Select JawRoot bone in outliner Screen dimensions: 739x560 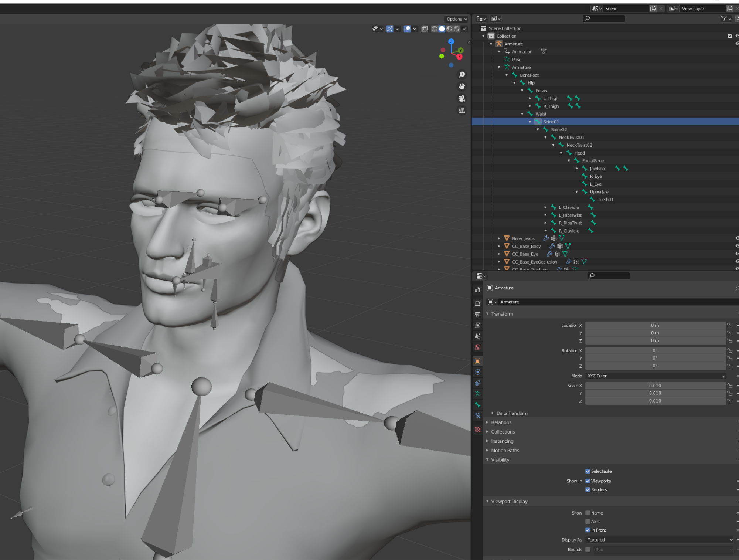(598, 169)
